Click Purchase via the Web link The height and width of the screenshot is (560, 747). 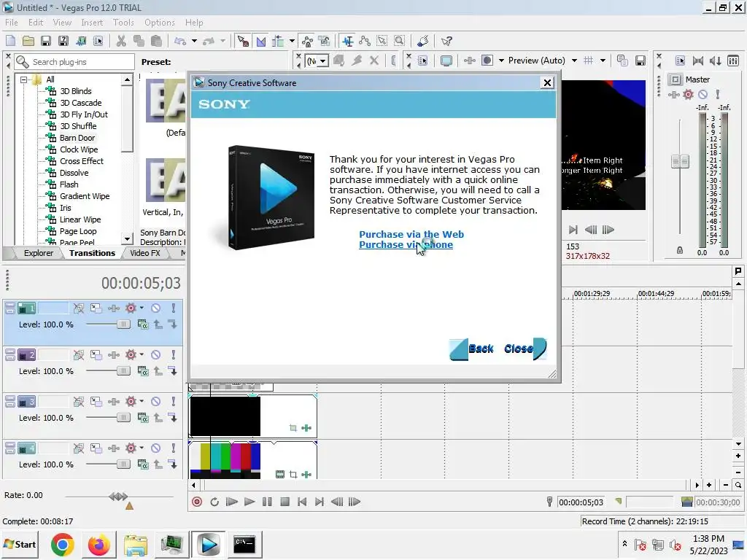point(411,234)
